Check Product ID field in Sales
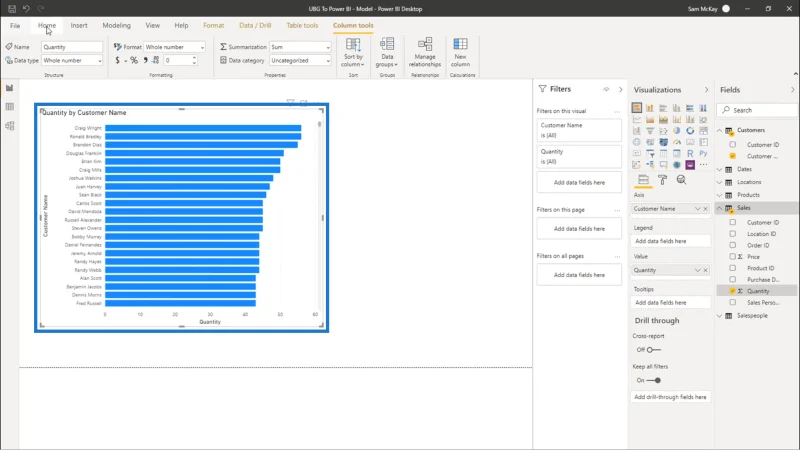The image size is (800, 450). tap(733, 268)
